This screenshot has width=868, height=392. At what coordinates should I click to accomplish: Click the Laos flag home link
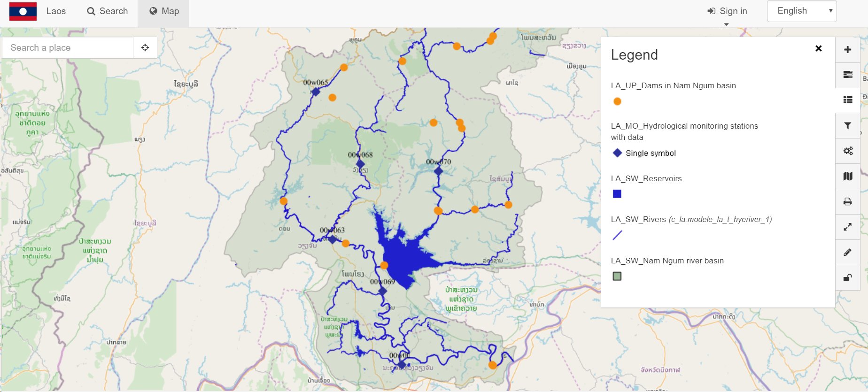[23, 11]
